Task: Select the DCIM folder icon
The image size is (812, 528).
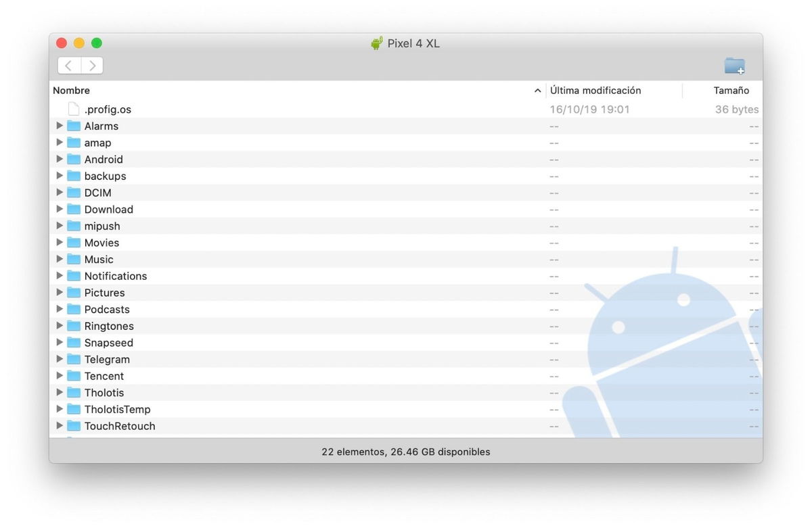Action: pyautogui.click(x=74, y=192)
